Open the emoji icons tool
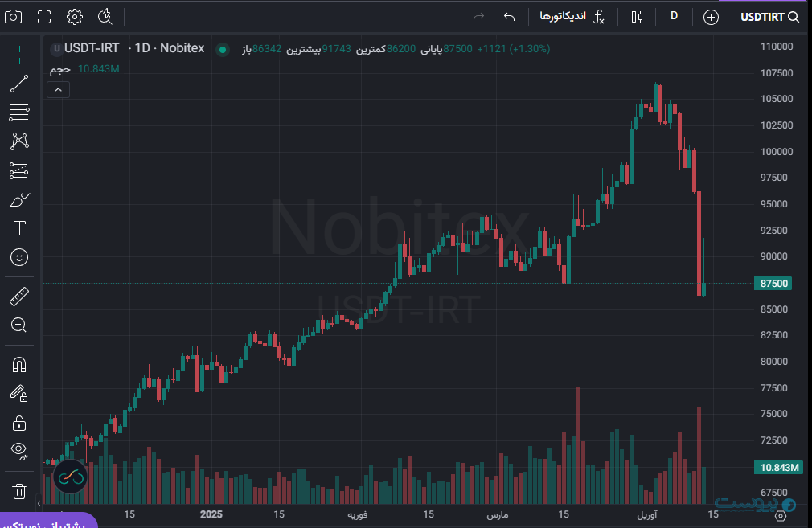Image resolution: width=812 pixels, height=528 pixels. 19,257
